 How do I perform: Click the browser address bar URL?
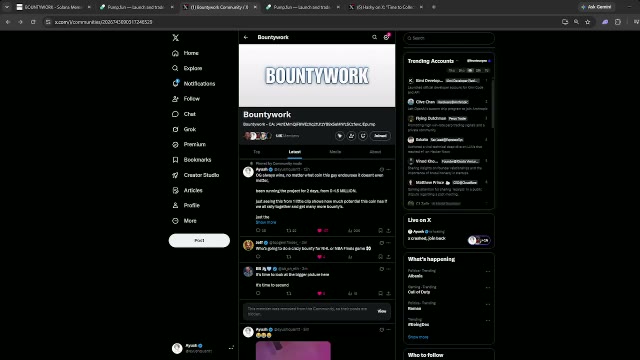coord(103,22)
